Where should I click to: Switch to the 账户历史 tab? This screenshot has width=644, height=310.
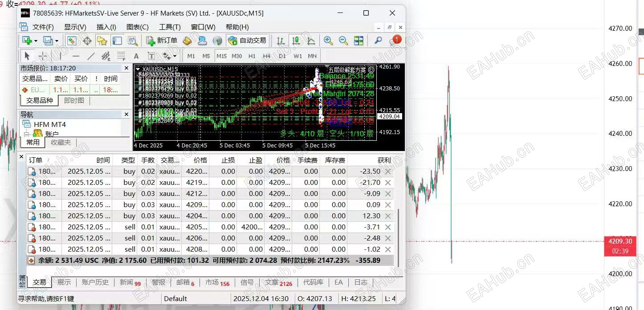(95, 282)
